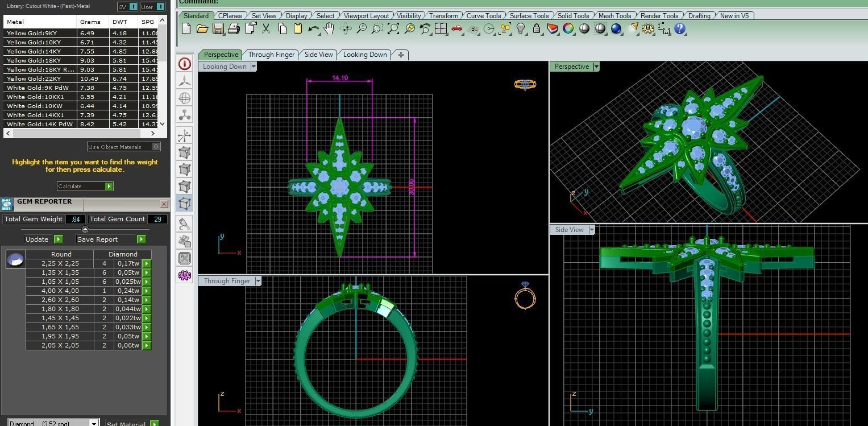Open the Looking Down viewport menu arrow
This screenshot has height=426, width=868.
coord(254,67)
